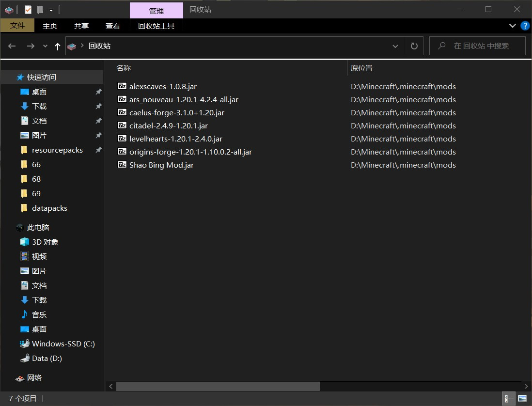Click the 7z icon of Shao Bing Mod.jar
Screen dimensions: 532x406
point(122,165)
